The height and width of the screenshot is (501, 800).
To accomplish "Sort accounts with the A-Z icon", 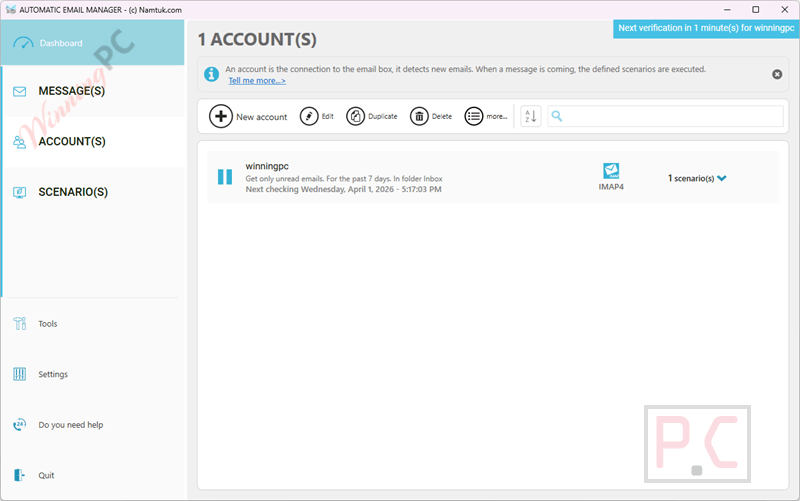I will tap(531, 116).
